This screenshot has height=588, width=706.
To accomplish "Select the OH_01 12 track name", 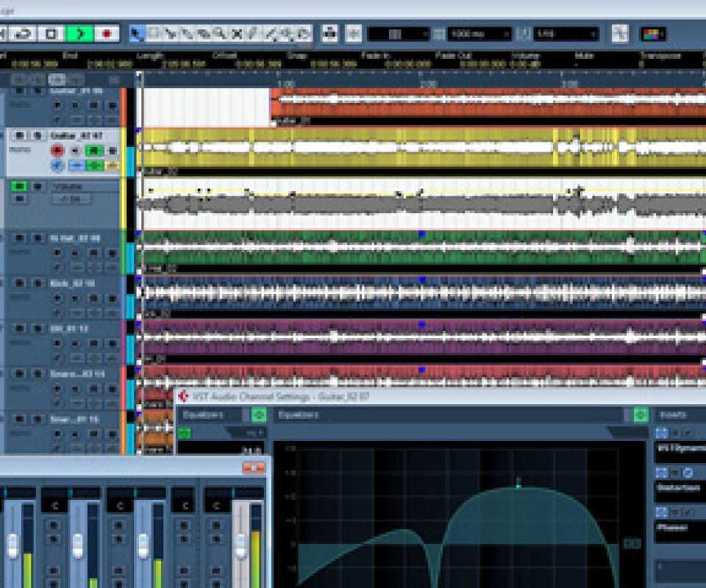I will coord(69,329).
